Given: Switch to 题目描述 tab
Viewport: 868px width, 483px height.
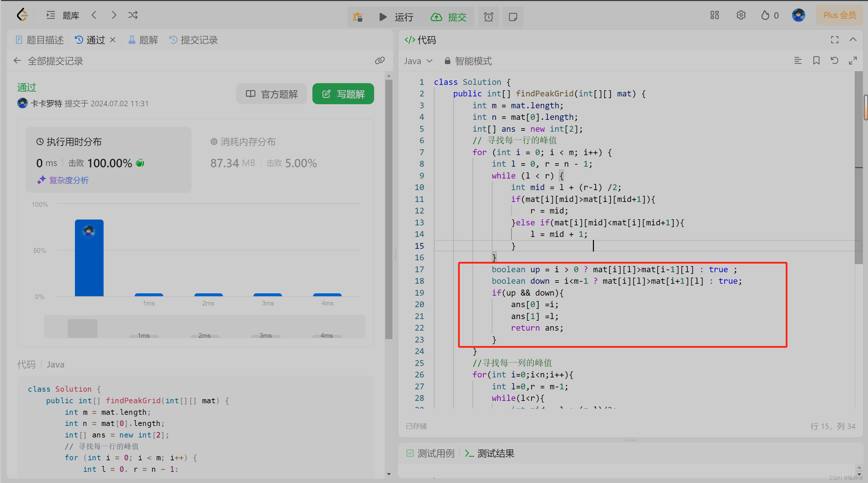Looking at the screenshot, I should pos(40,40).
